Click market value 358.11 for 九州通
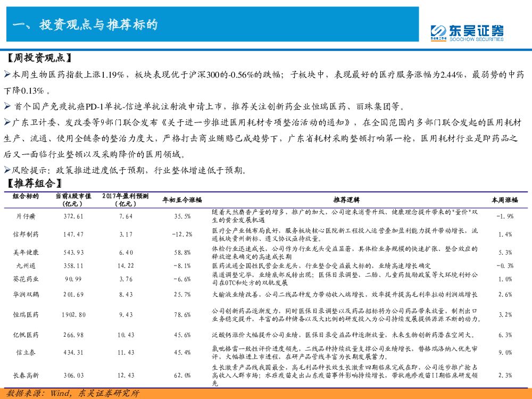Viewport: 532px width, 399px height. pyautogui.click(x=73, y=265)
